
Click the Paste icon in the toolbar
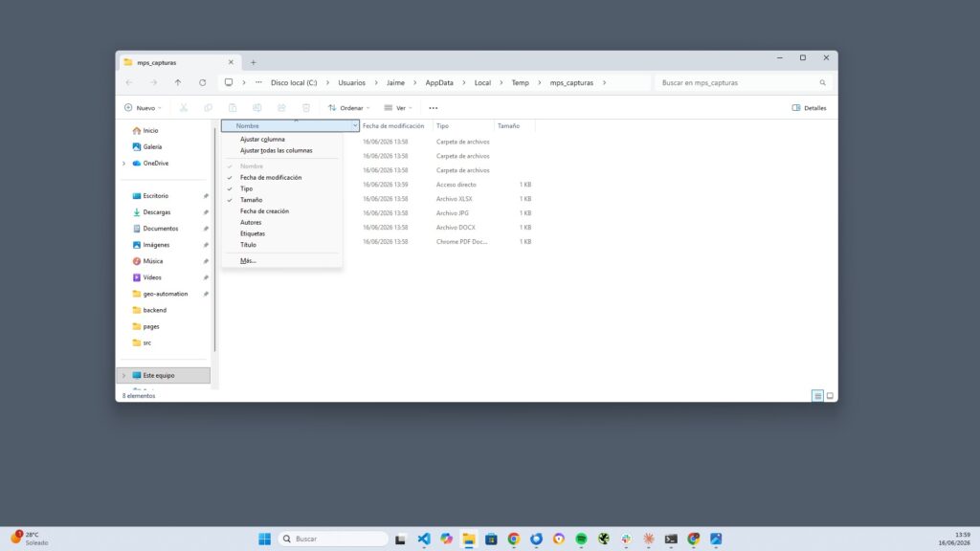pyautogui.click(x=233, y=107)
